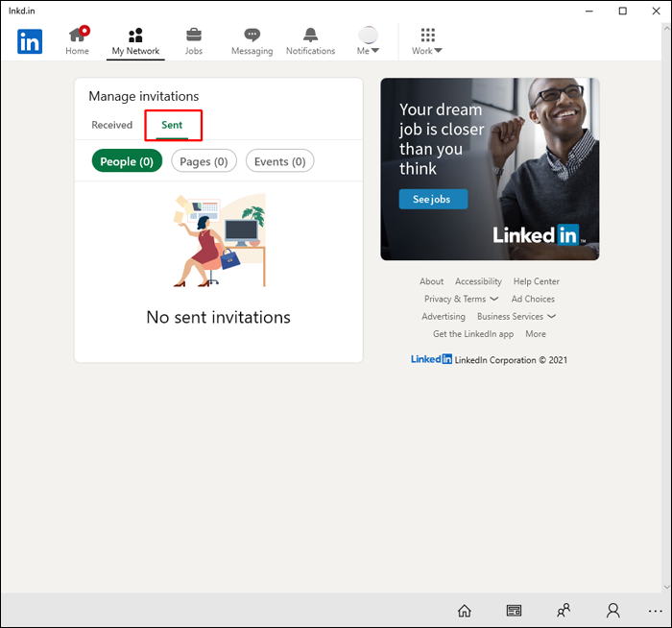Click the See jobs button
This screenshot has width=672, height=628.
pos(433,199)
